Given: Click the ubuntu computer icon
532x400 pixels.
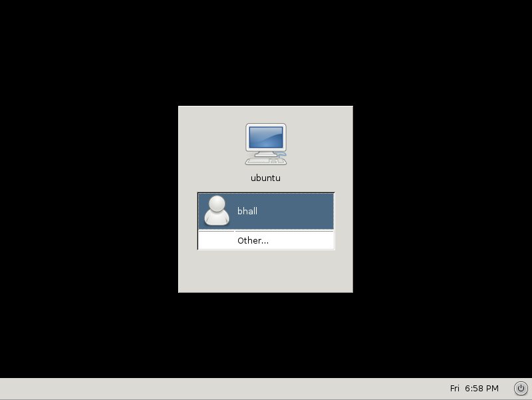Looking at the screenshot, I should coord(266,144).
